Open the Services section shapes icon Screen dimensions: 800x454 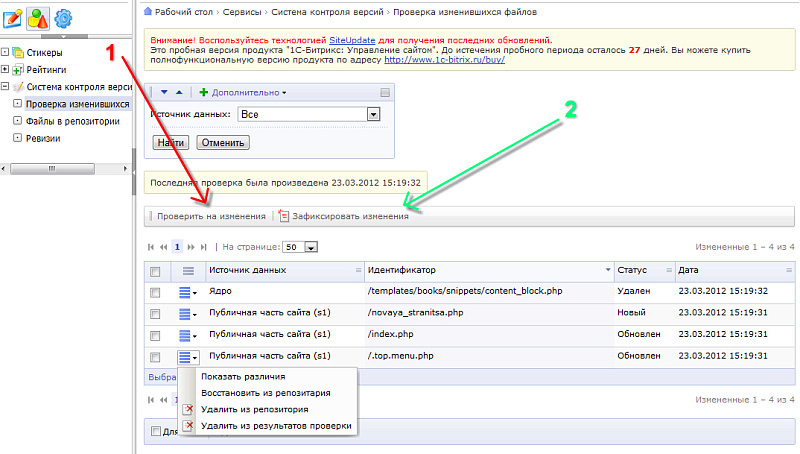pyautogui.click(x=39, y=17)
